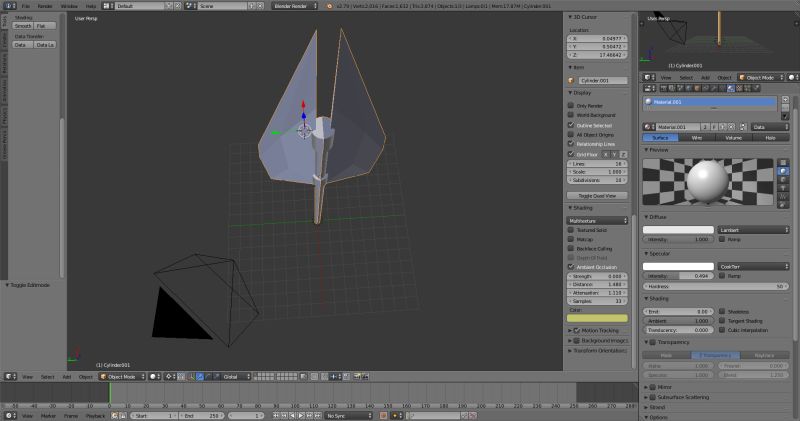Viewport: 800px width, 421px height.
Task: Open the Physics properties tab icon
Action: coord(756,88)
